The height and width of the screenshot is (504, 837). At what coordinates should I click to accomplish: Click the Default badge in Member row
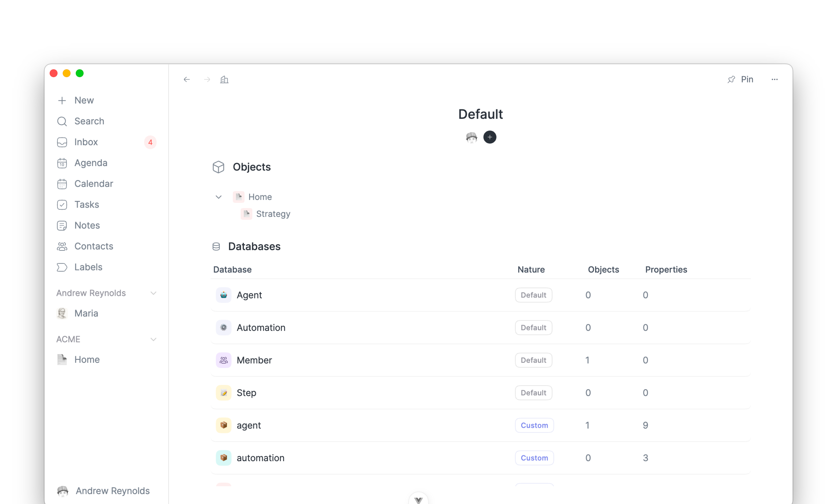pyautogui.click(x=533, y=360)
